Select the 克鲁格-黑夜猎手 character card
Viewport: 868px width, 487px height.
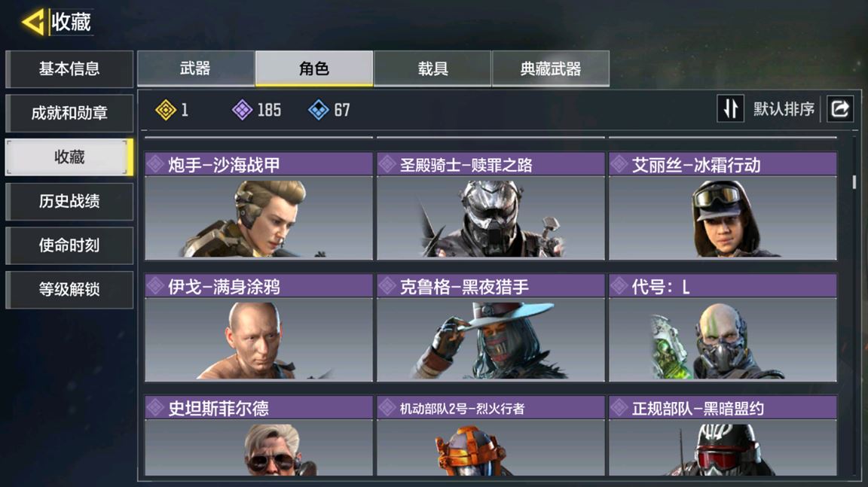(x=491, y=327)
